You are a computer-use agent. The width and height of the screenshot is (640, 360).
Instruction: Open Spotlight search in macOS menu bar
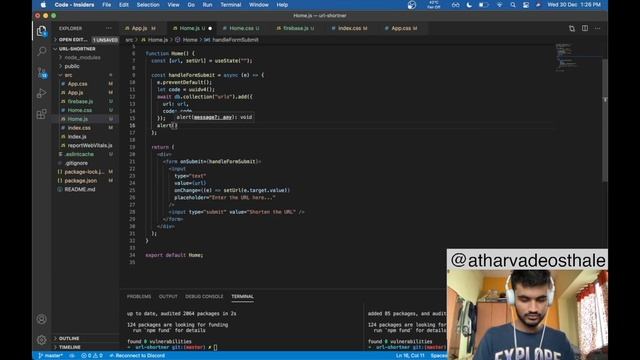tap(513, 5)
